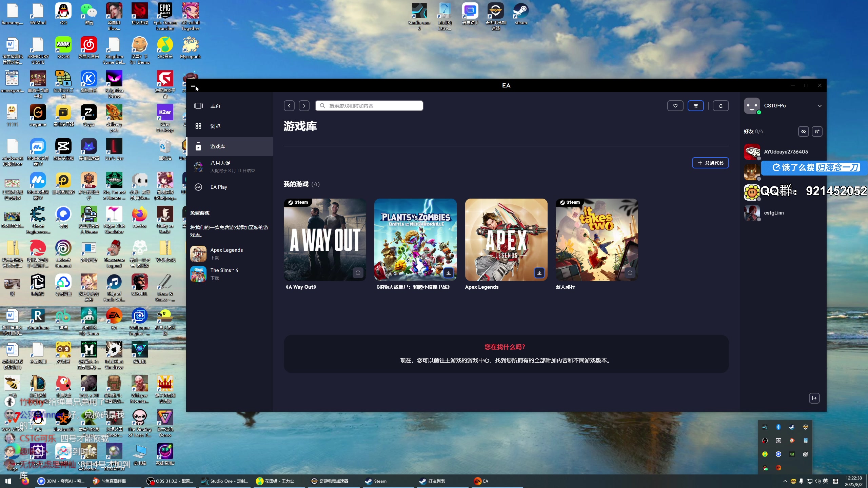Screen dimensions: 868x488
Task: Open EA Play sidebar item
Action: [230, 187]
